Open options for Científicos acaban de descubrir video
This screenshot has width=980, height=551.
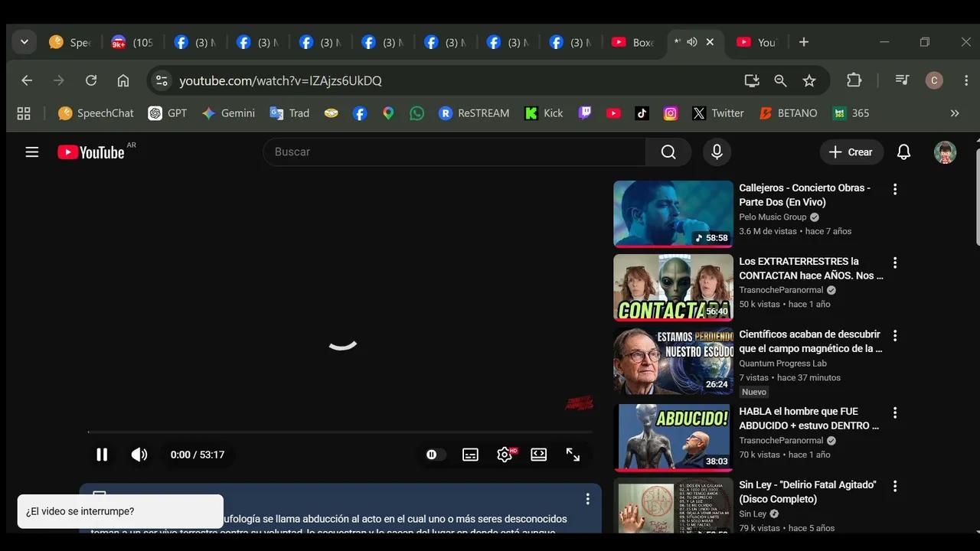click(x=894, y=336)
